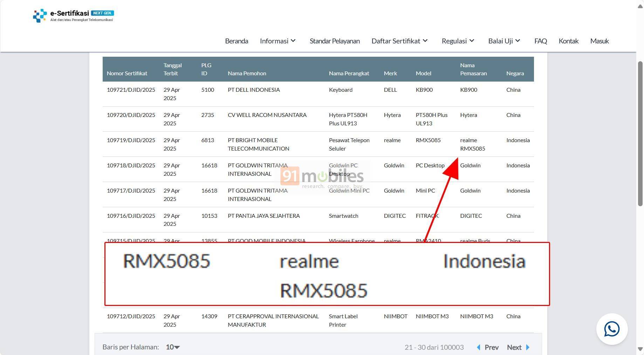Expand the Informasi menu
The height and width of the screenshot is (355, 644).
(278, 41)
